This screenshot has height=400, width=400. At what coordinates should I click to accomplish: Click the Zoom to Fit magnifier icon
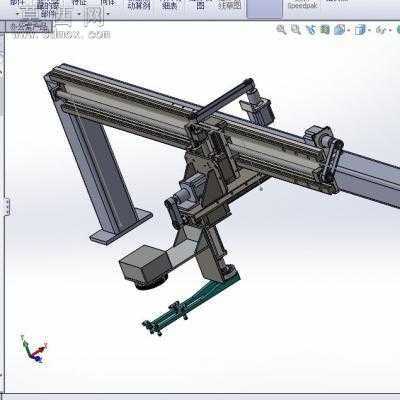click(x=281, y=30)
